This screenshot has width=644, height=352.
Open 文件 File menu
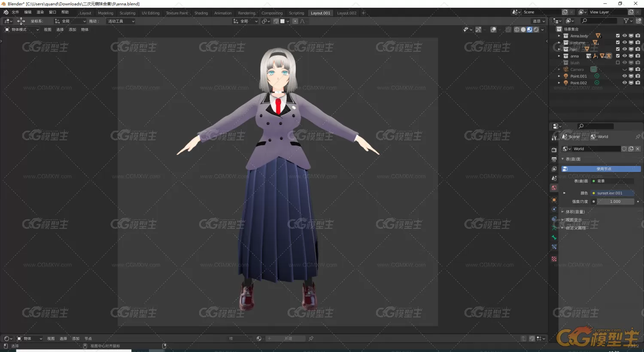pos(15,12)
